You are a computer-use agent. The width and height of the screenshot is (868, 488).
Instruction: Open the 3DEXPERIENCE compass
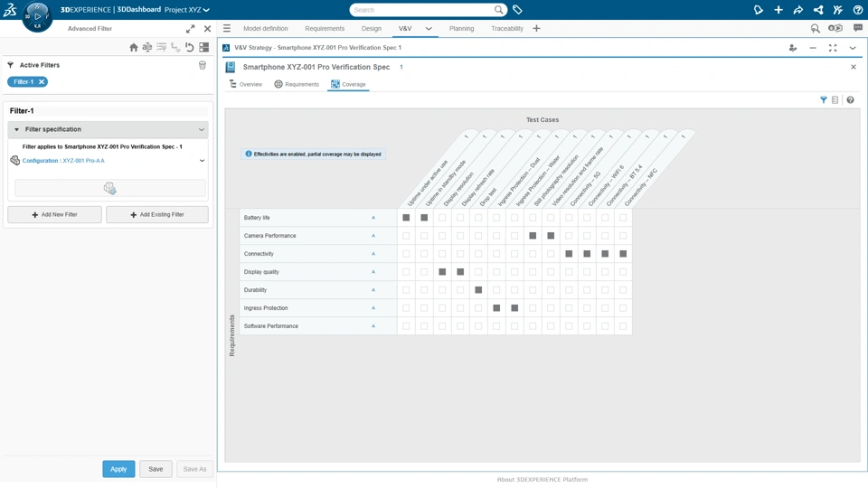tap(37, 16)
